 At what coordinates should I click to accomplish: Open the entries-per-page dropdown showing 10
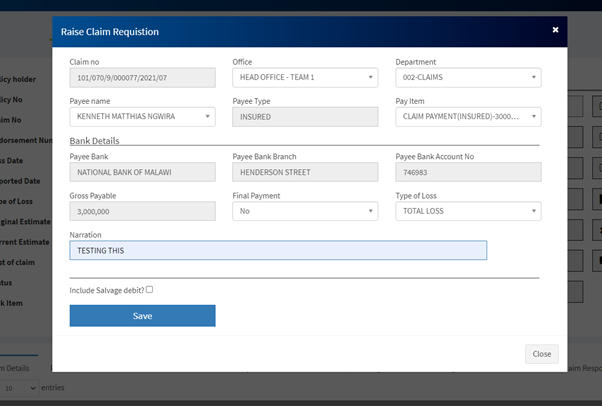click(19, 388)
